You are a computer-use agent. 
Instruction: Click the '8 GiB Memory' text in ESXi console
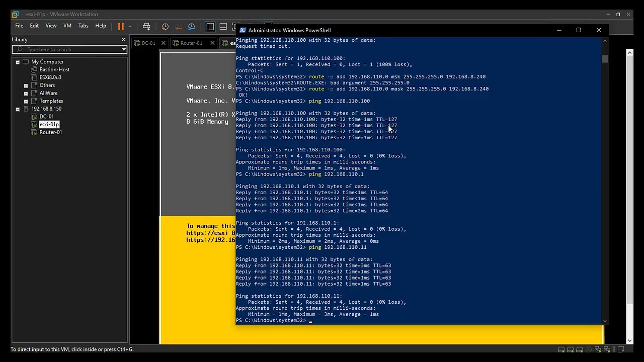[x=207, y=122]
